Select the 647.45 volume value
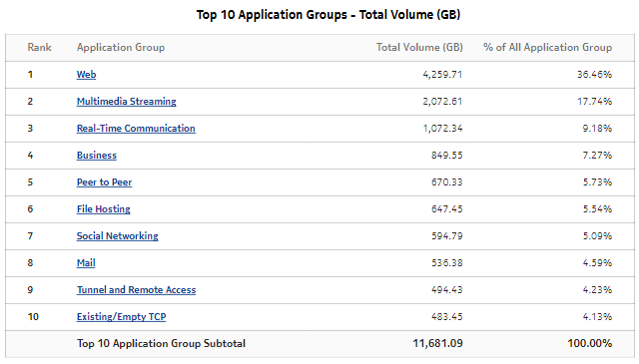The height and width of the screenshot is (364, 639). click(447, 208)
